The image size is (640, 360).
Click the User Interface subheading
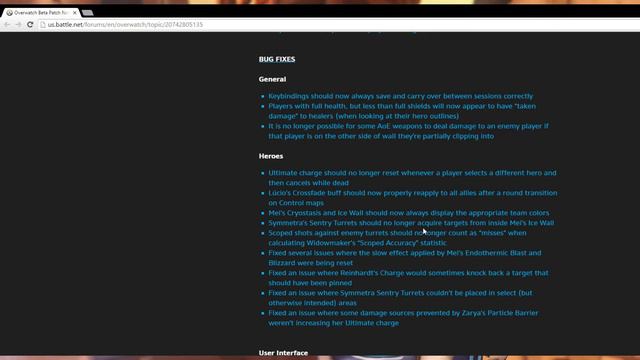coord(283,353)
